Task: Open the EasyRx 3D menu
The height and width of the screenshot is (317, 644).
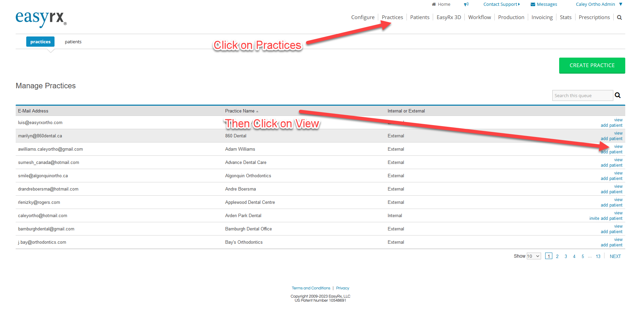Action: pyautogui.click(x=449, y=17)
